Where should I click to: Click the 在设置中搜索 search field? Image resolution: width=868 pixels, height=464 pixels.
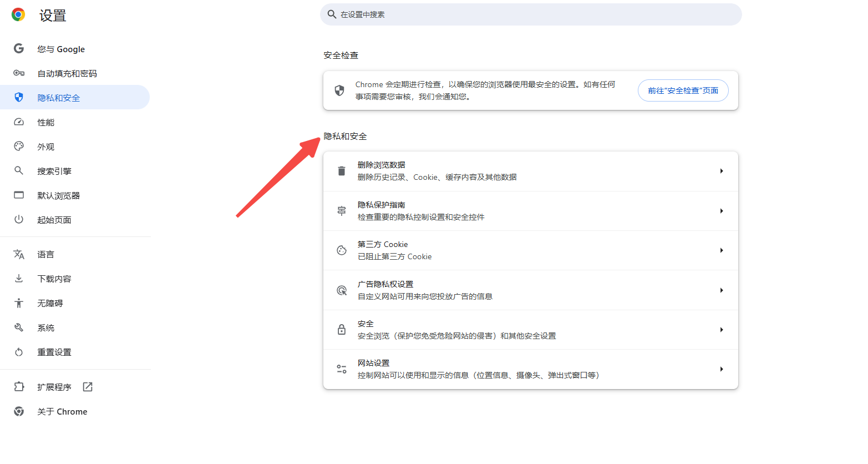point(531,14)
